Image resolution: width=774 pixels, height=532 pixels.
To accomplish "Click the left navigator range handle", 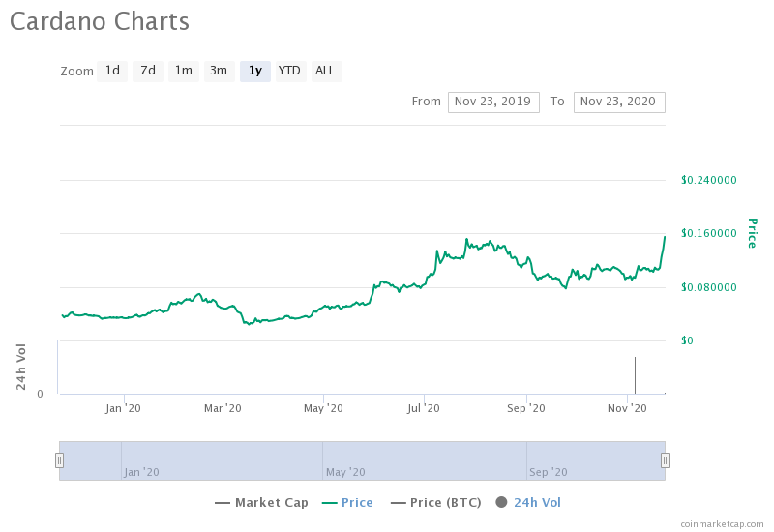I will [59, 460].
